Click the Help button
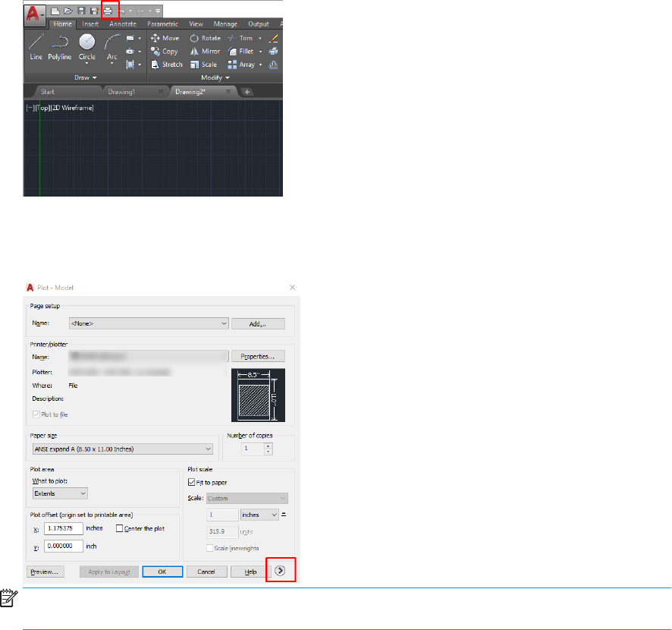Viewport: 672px width, 630px height. coord(251,572)
